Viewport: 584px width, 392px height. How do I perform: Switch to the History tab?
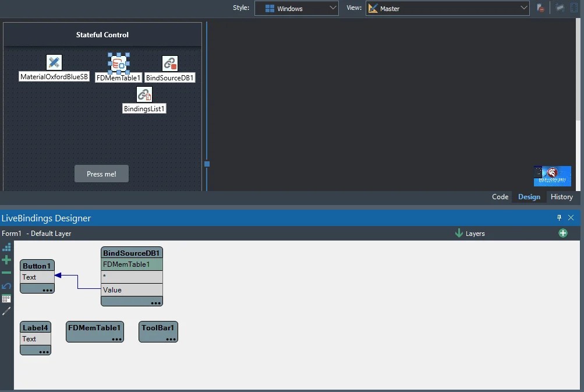click(562, 197)
